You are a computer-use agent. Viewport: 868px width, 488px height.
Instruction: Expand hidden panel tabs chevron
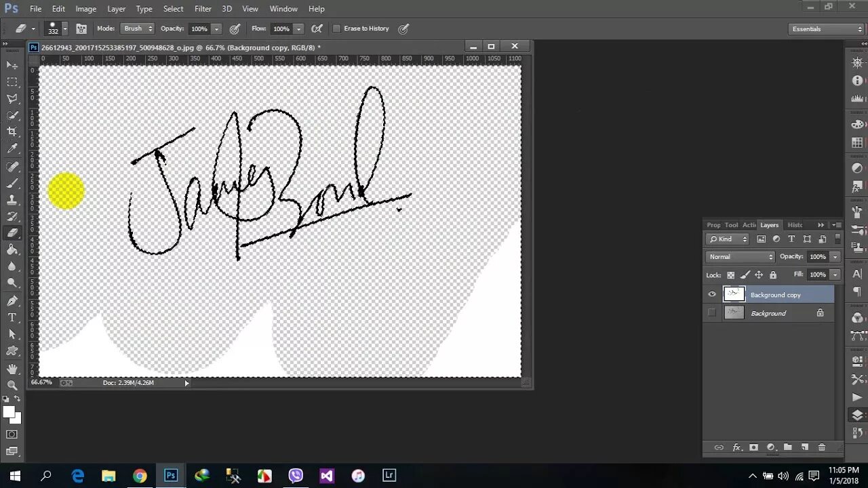pos(821,225)
